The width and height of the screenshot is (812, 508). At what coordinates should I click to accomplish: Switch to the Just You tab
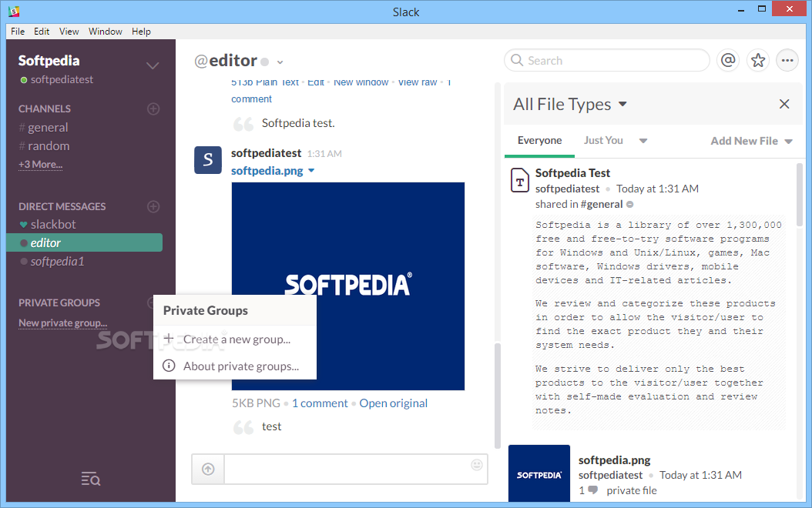pyautogui.click(x=603, y=141)
